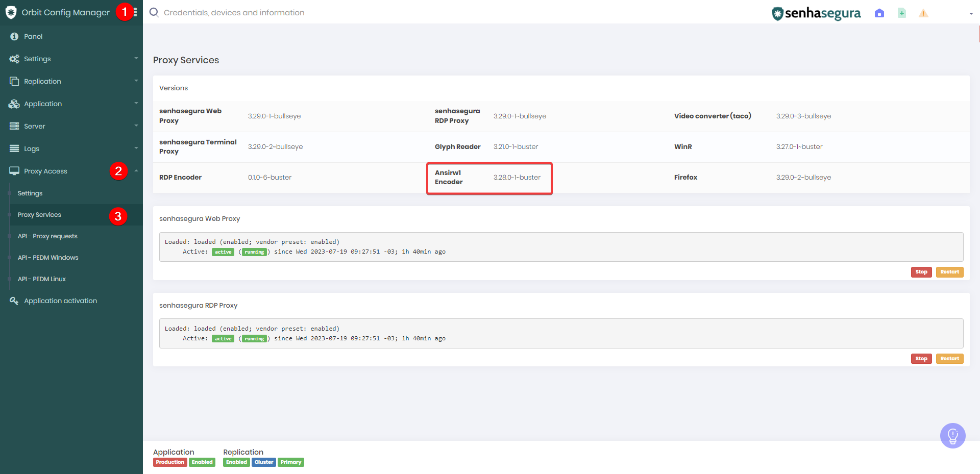This screenshot has width=980, height=474.
Task: Click senhasegura Terminal Proxy label
Action: [198, 146]
